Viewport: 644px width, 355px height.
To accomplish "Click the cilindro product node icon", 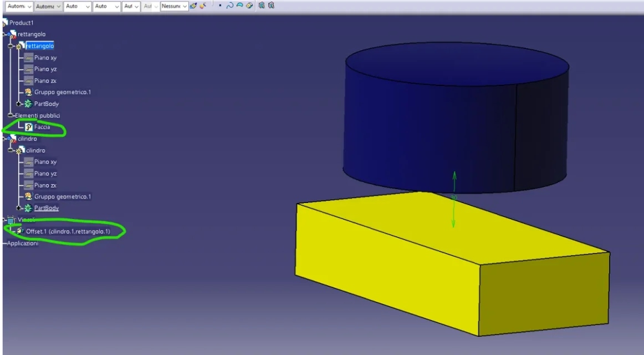I will tap(12, 139).
